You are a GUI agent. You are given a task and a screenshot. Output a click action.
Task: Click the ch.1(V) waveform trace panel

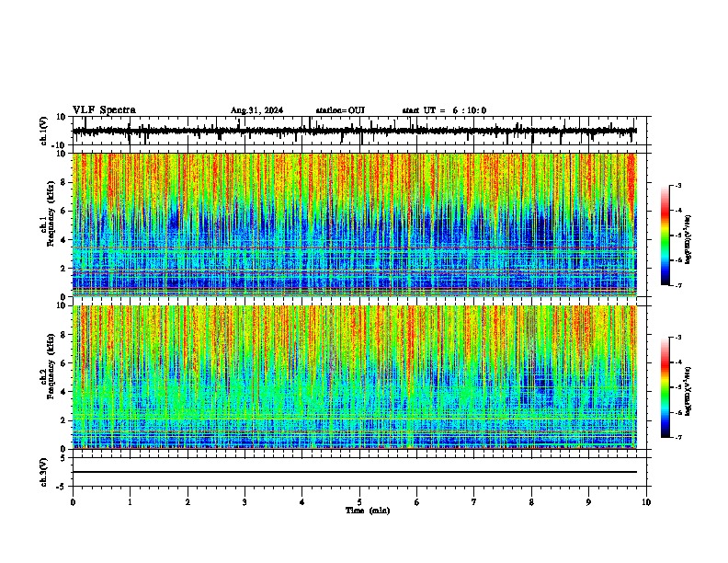pos(359,131)
